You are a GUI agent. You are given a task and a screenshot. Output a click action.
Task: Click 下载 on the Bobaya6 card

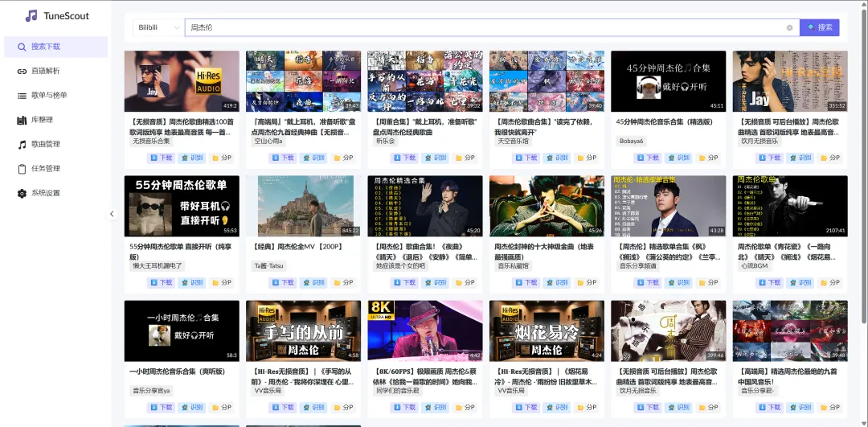(x=648, y=158)
